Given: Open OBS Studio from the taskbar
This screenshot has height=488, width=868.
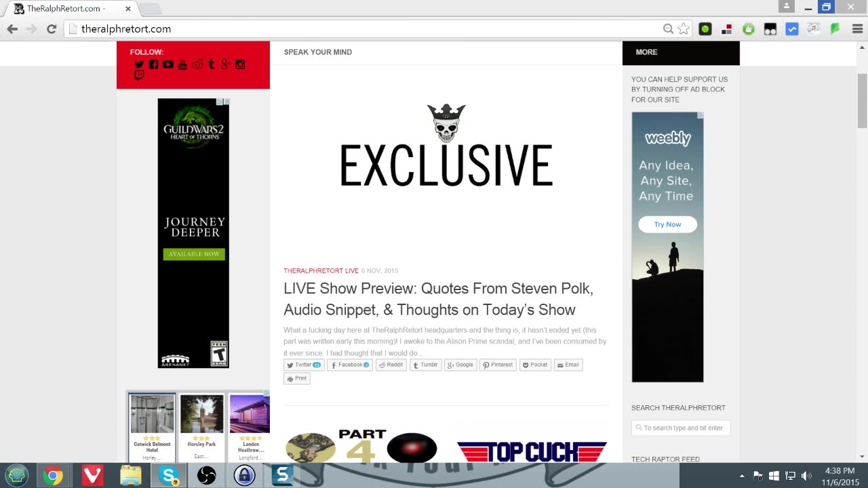Looking at the screenshot, I should coord(206,476).
